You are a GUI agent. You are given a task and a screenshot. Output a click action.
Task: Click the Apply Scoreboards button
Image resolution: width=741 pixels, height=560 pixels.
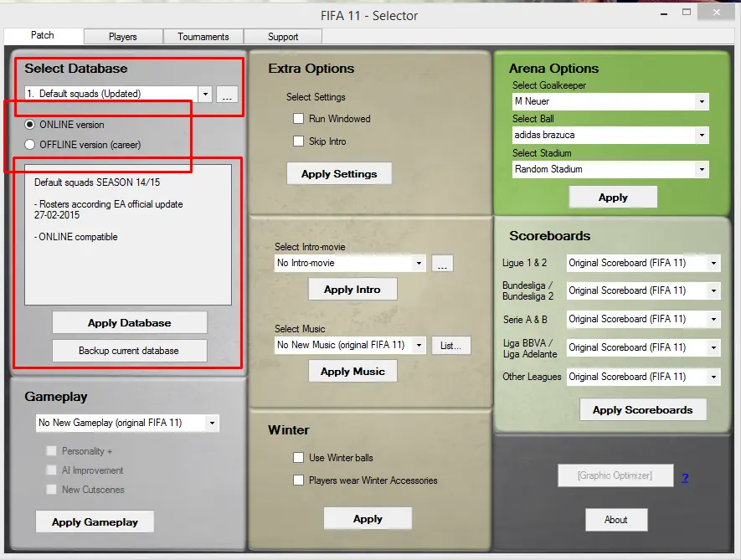click(643, 409)
